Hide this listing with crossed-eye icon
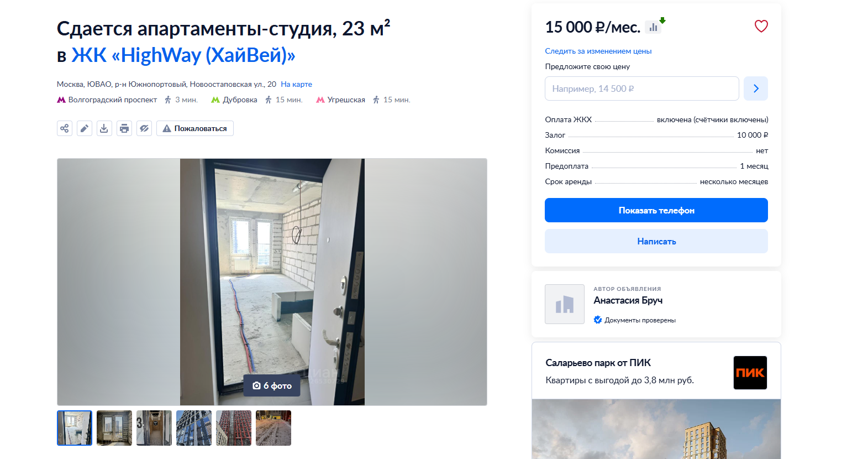 pos(144,128)
